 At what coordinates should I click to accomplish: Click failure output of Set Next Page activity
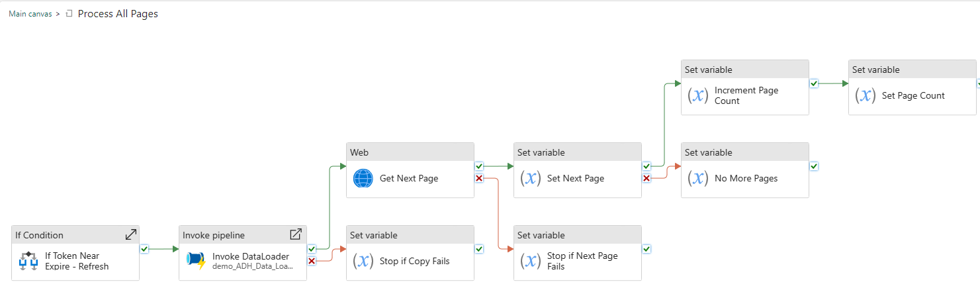point(646,177)
